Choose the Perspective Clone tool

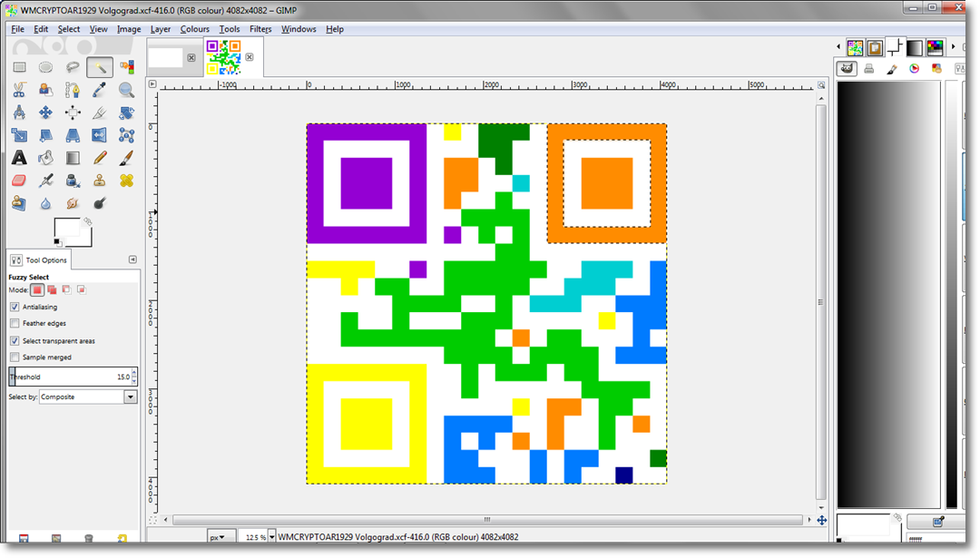pos(19,203)
